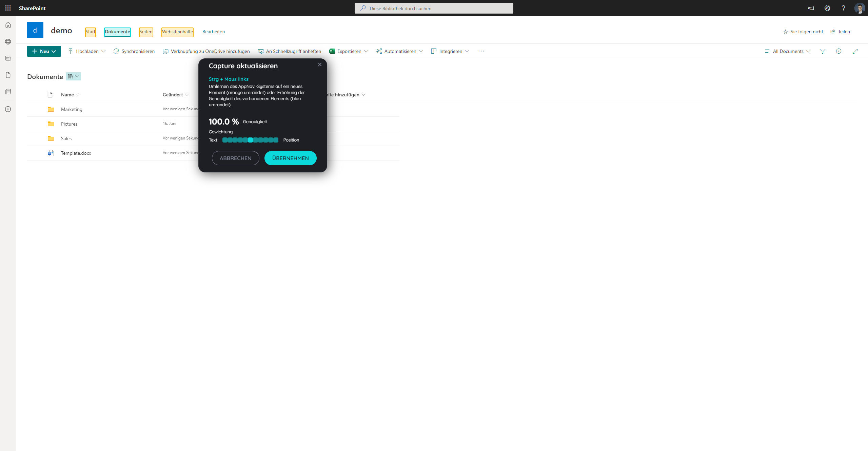Click the demo site logo tile
The height and width of the screenshot is (451, 868).
click(x=35, y=30)
